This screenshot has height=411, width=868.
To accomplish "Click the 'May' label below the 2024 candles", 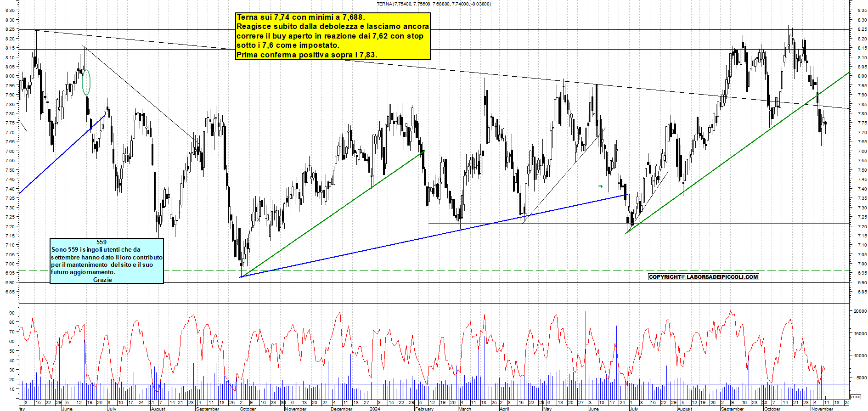I will pos(547,409).
